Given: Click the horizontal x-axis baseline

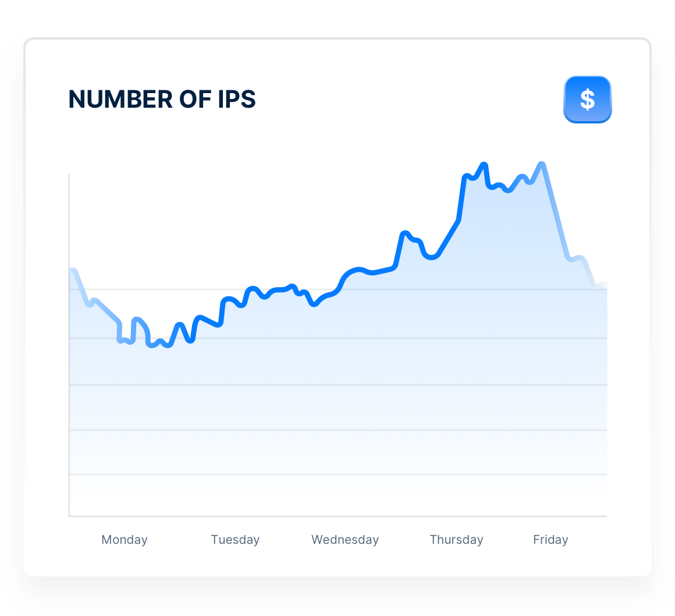Looking at the screenshot, I should [337, 516].
